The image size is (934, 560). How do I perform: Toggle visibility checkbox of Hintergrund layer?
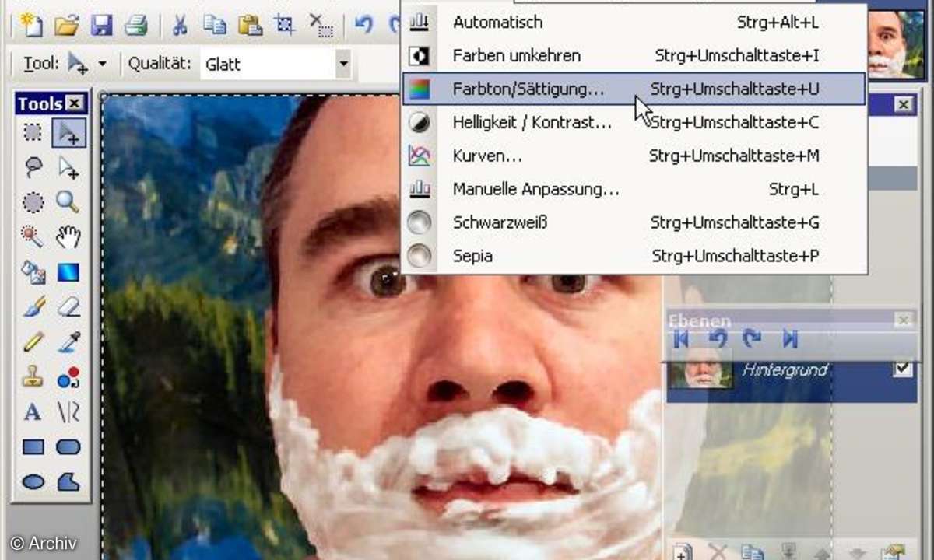pyautogui.click(x=903, y=369)
